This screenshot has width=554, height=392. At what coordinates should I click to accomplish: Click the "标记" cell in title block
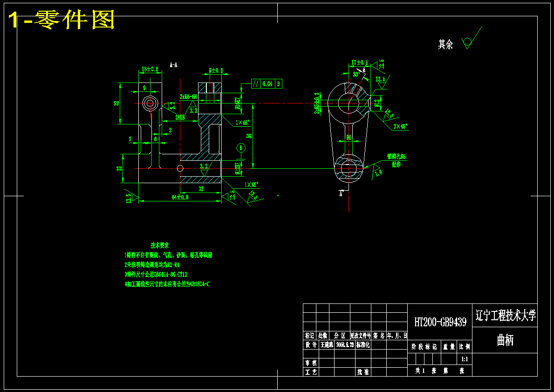pyautogui.click(x=309, y=336)
